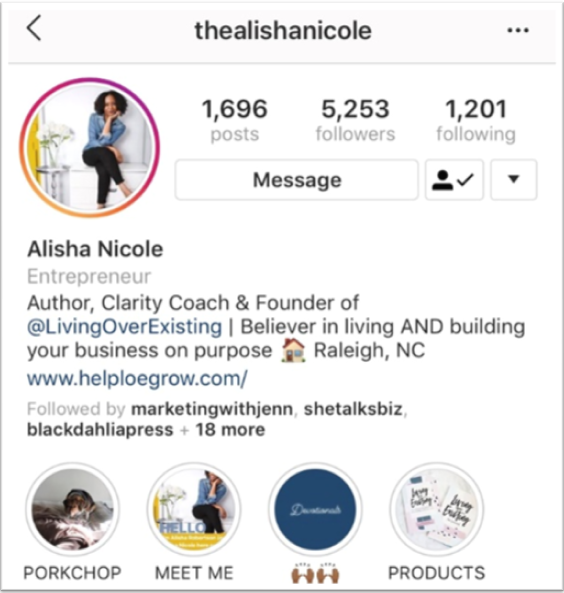Open follower marketingwithjenn's profile

click(212, 409)
